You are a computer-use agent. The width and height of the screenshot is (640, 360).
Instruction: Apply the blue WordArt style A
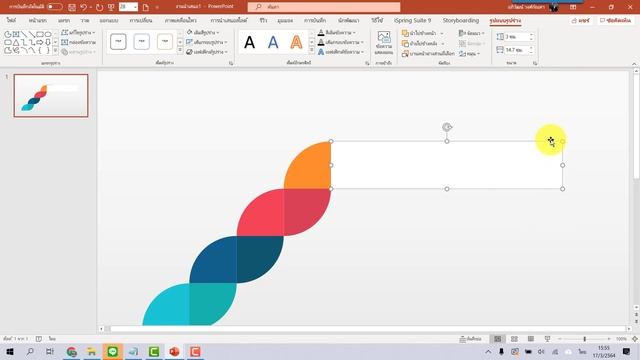[273, 42]
